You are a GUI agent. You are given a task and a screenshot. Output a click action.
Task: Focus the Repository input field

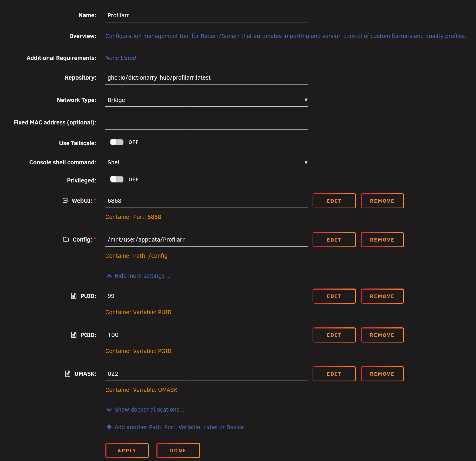pos(207,78)
